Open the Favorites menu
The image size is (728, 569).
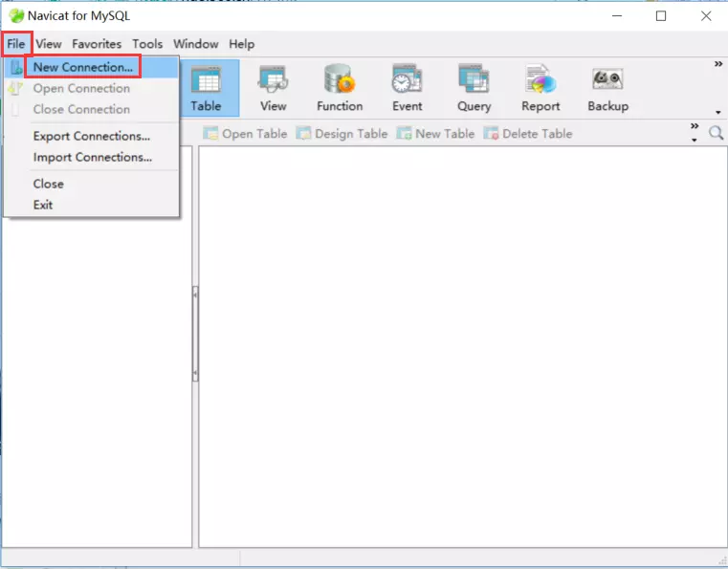(x=97, y=44)
